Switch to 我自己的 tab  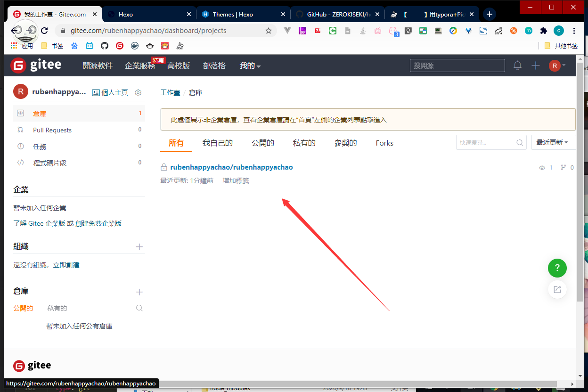[217, 143]
